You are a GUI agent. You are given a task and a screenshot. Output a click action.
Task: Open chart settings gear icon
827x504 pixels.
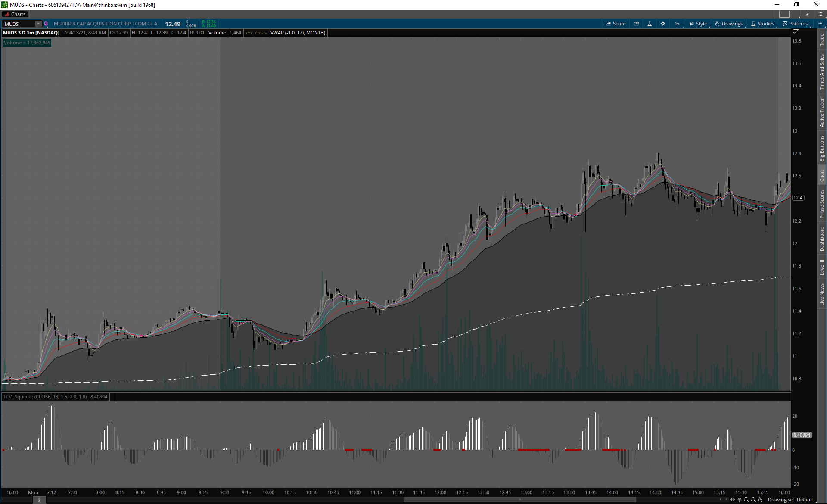pos(663,24)
